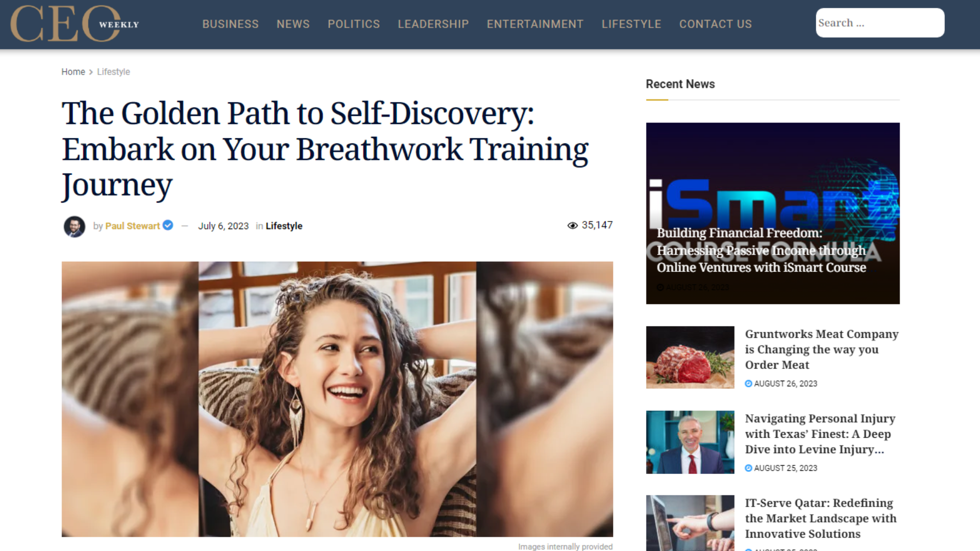Image resolution: width=980 pixels, height=551 pixels.
Task: Open the Entertainment nav item
Action: (535, 24)
